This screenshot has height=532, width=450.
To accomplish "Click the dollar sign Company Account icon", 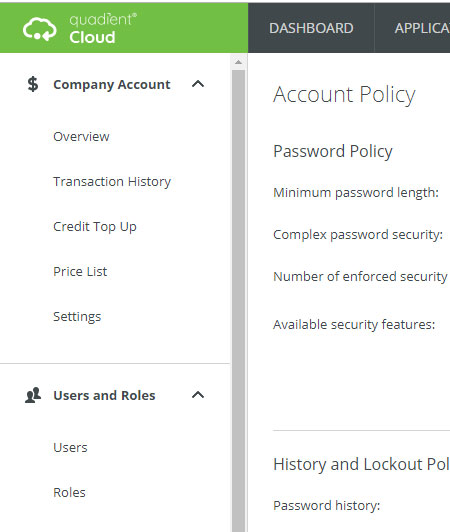I will (x=33, y=84).
